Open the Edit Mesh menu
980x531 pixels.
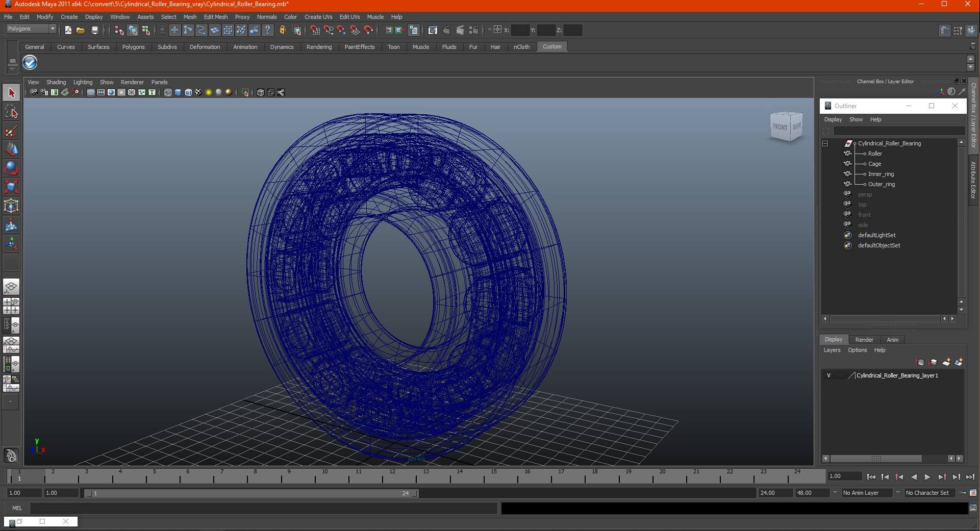tap(216, 17)
